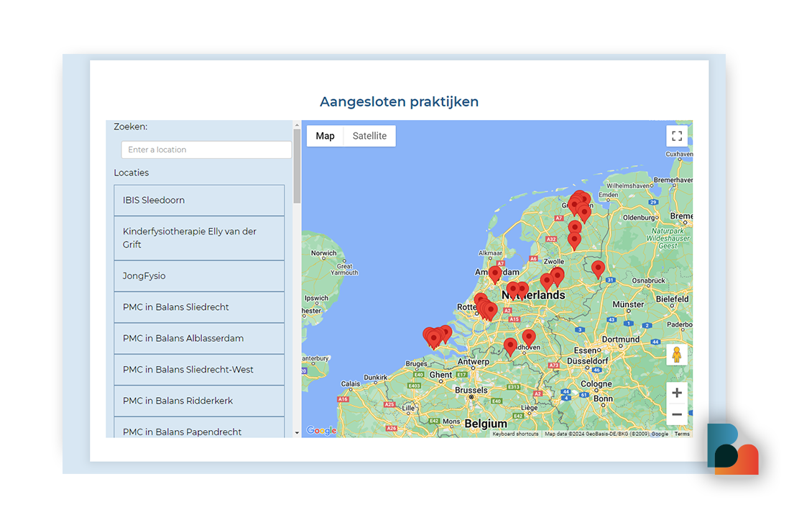This screenshot has height=515, width=812.
Task: Click the Brussels label on the map
Action: tap(471, 390)
